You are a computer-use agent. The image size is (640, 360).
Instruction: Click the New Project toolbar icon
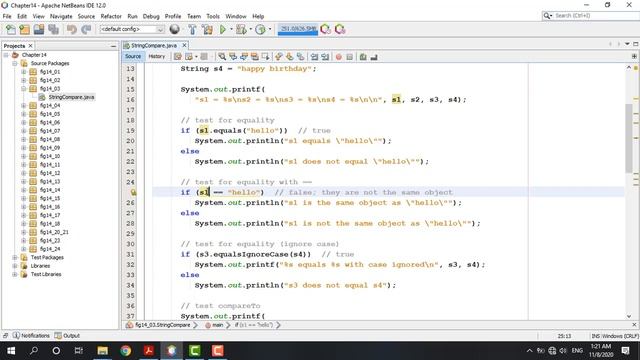click(24, 29)
